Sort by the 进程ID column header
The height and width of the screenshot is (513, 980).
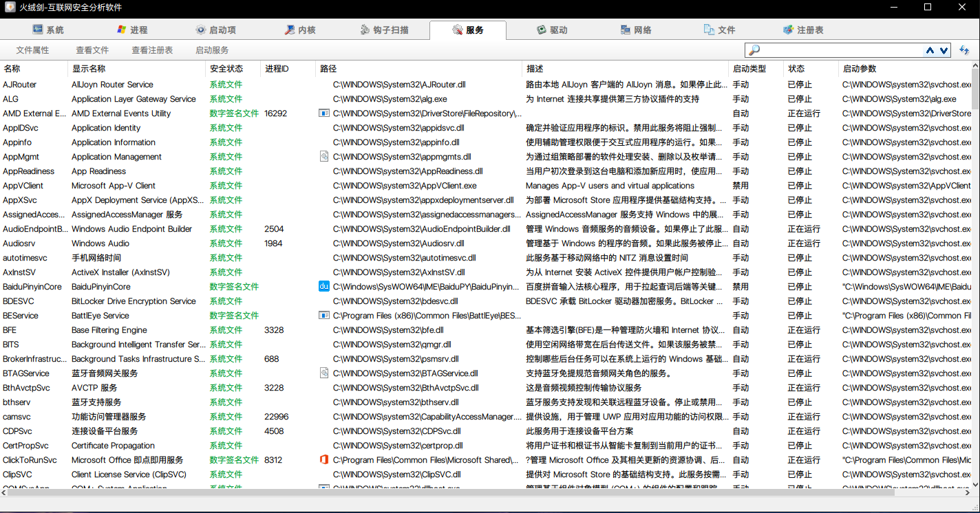(x=288, y=69)
